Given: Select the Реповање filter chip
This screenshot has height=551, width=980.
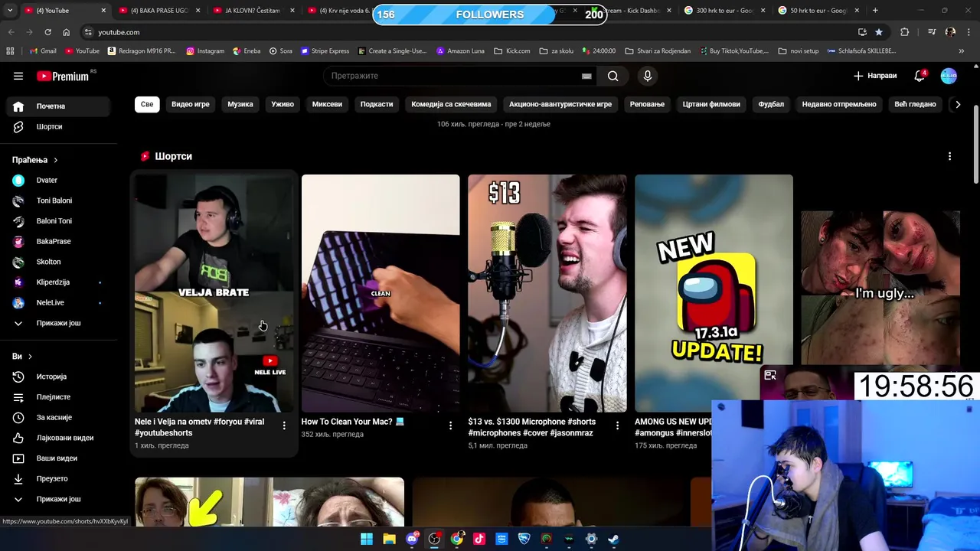Looking at the screenshot, I should pos(647,104).
